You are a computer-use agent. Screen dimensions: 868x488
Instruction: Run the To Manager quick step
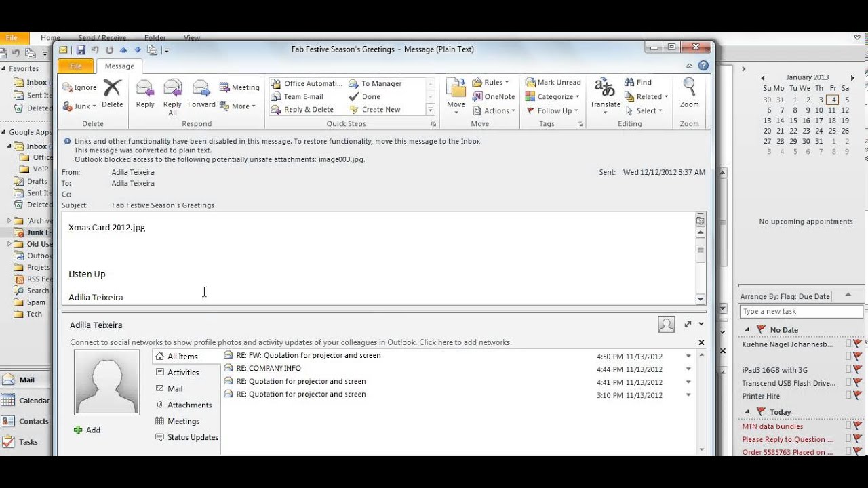(376, 83)
